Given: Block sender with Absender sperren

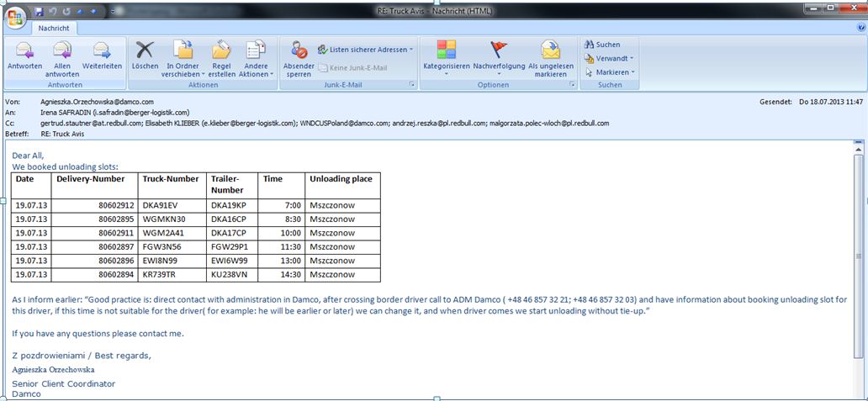Looking at the screenshot, I should click(x=299, y=58).
